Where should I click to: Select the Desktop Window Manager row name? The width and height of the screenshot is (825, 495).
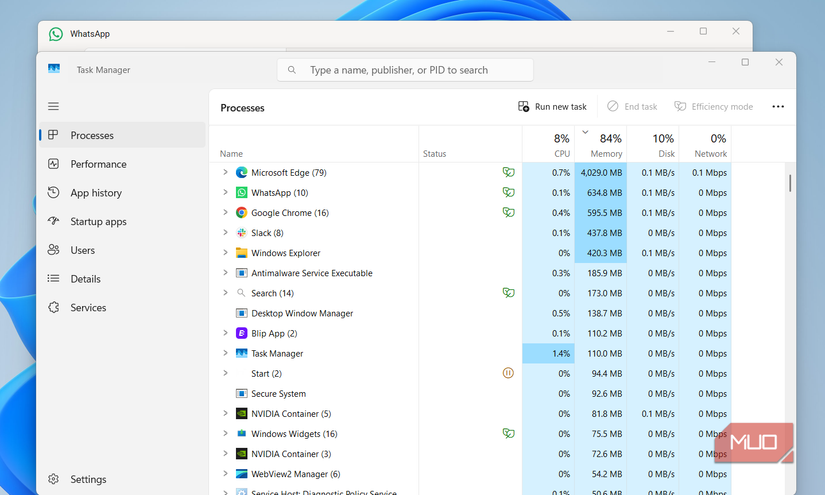pos(302,314)
